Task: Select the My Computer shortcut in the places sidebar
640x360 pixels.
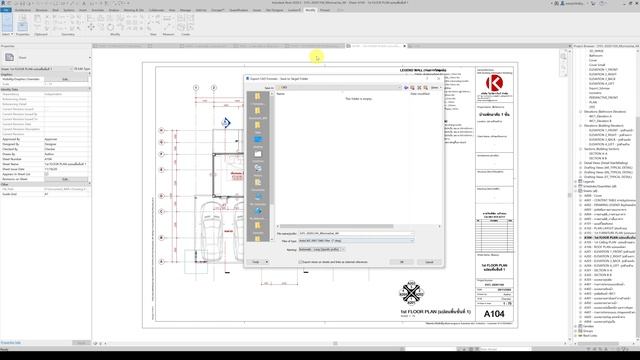Action: click(x=258, y=197)
